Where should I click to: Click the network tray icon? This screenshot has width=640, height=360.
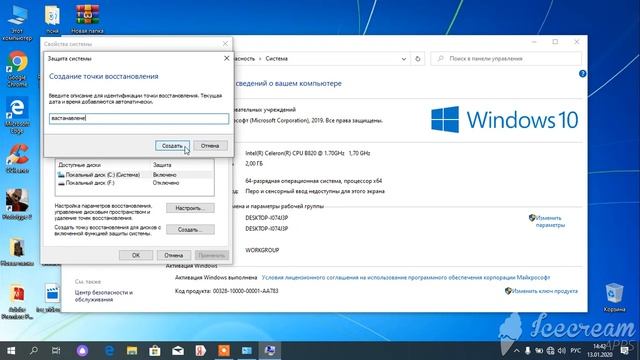pos(551,351)
